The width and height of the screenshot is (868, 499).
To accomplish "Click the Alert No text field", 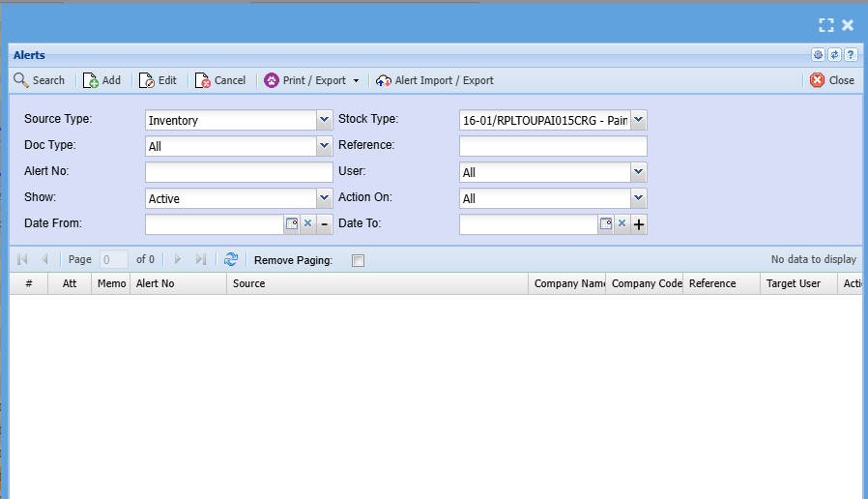I will (x=239, y=172).
